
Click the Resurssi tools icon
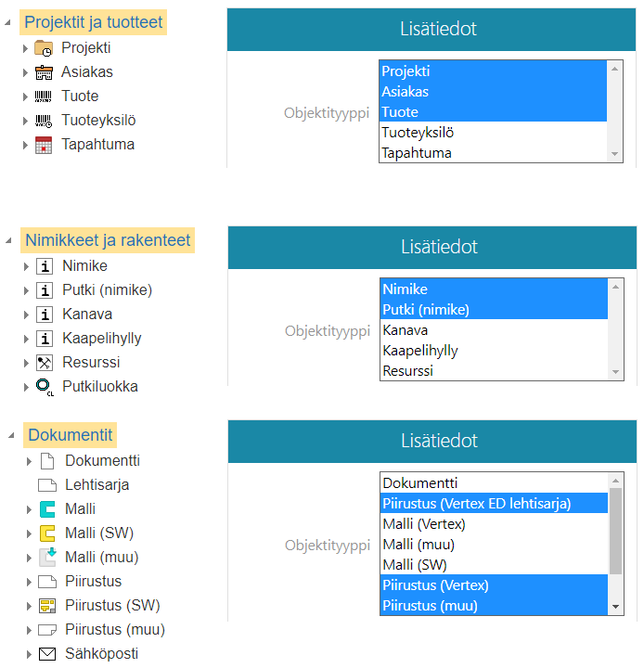coord(44,363)
